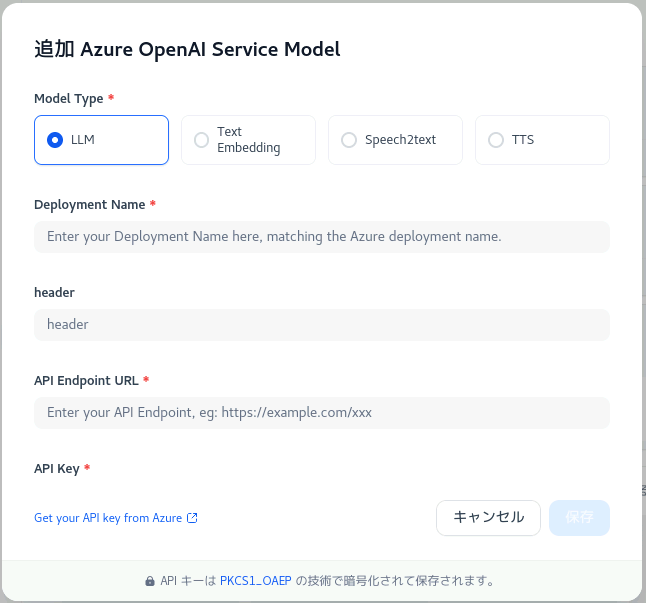Click the API Key label
The image size is (646, 603).
tap(57, 469)
